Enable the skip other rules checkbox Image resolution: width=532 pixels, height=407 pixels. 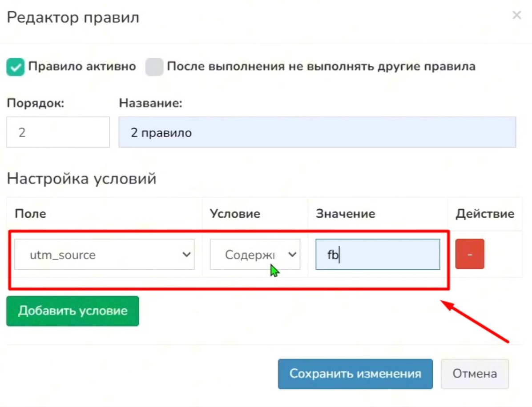(x=154, y=67)
